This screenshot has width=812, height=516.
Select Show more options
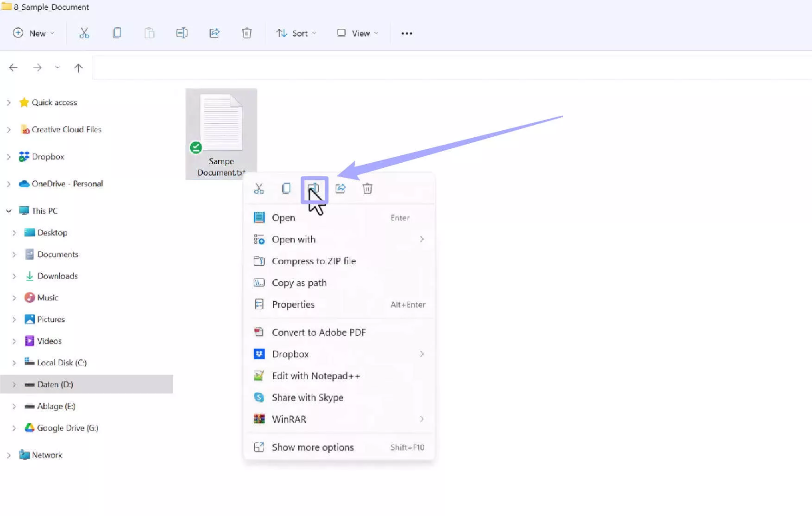point(313,447)
